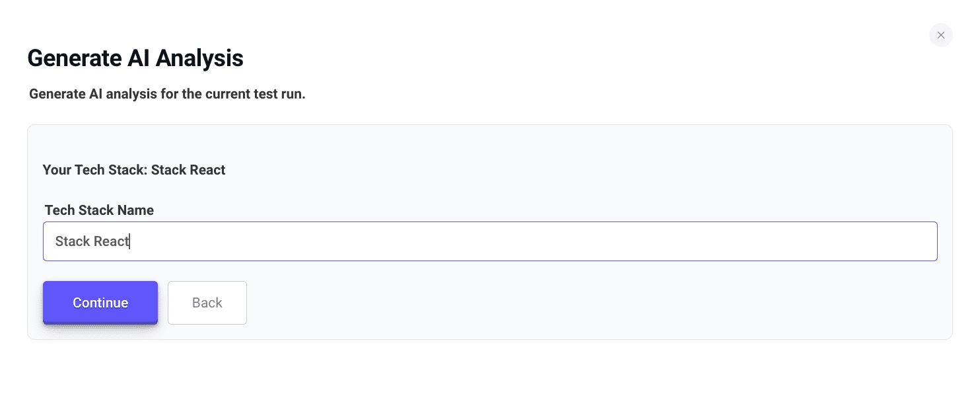Go back with the Back button
The image size is (980, 402).
click(x=207, y=303)
